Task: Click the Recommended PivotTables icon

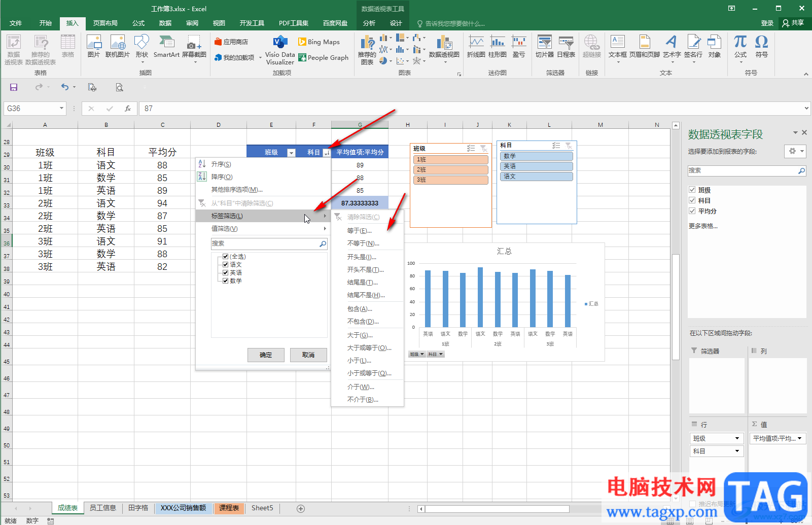Action: pyautogui.click(x=41, y=50)
